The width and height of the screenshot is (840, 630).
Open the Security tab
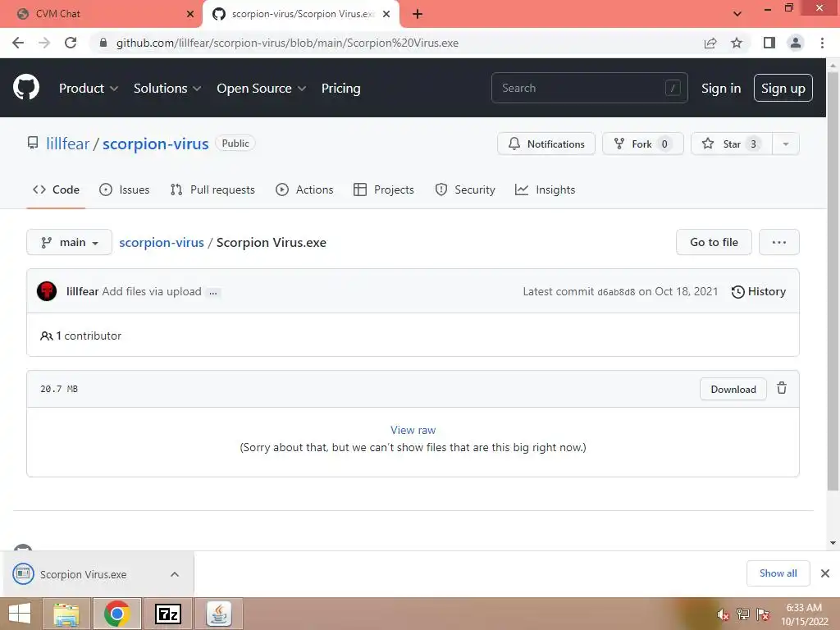click(465, 189)
